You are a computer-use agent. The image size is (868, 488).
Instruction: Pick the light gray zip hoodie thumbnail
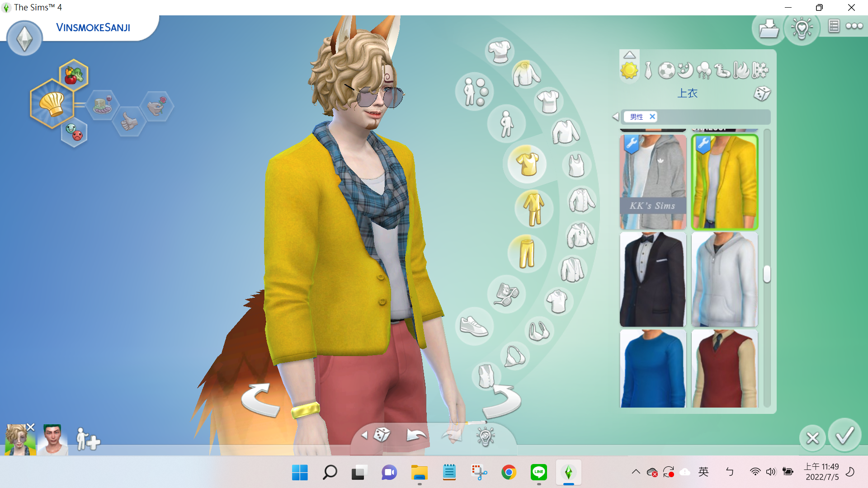point(724,279)
